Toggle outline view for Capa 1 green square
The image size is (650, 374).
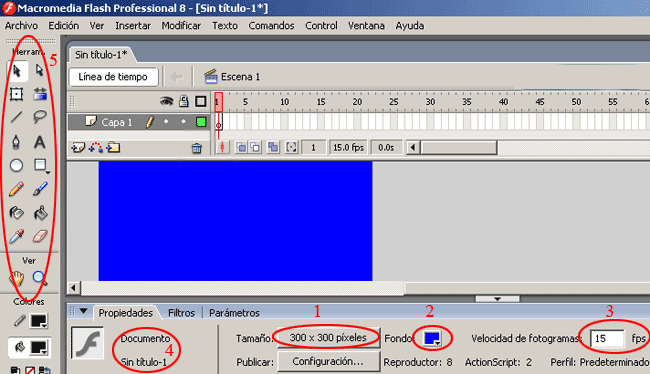point(201,122)
